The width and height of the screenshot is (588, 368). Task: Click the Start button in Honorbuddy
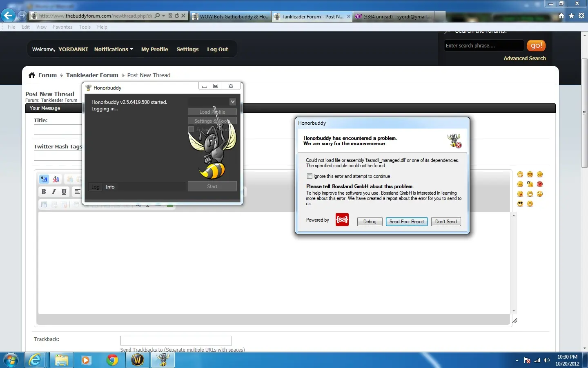click(x=212, y=186)
